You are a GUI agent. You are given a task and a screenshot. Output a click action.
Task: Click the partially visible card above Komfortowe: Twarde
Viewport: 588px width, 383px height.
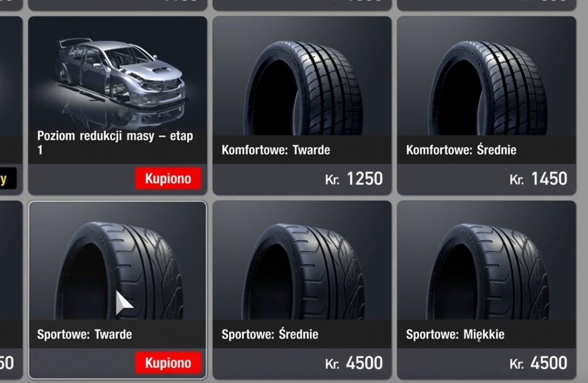click(x=302, y=4)
